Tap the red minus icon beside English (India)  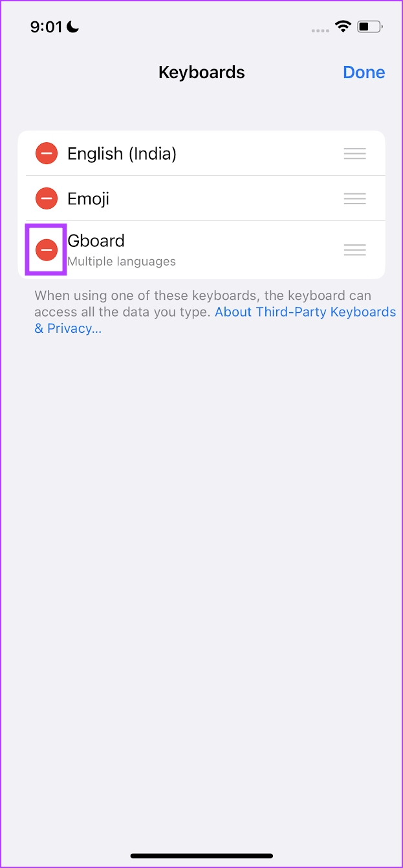click(47, 153)
